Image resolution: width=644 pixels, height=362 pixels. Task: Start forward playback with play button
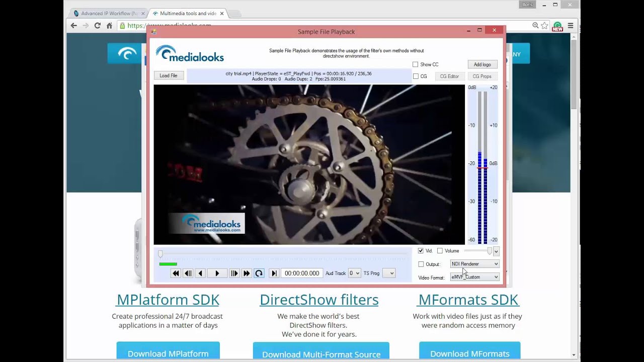217,273
